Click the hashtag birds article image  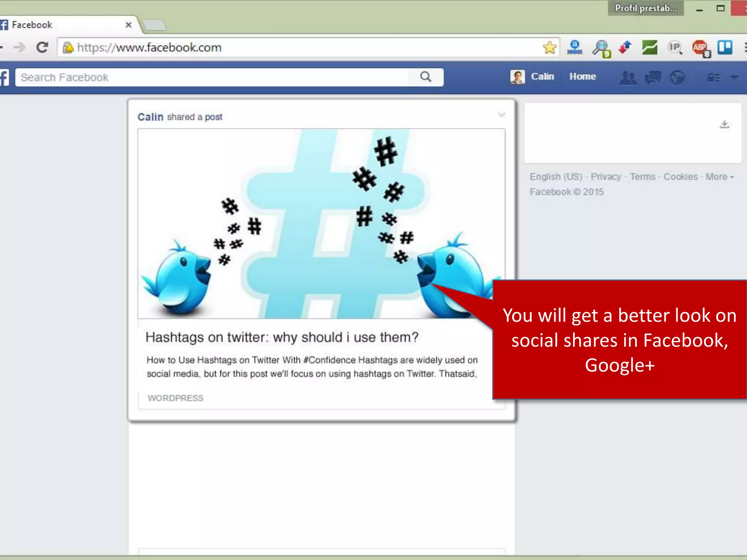point(321,223)
